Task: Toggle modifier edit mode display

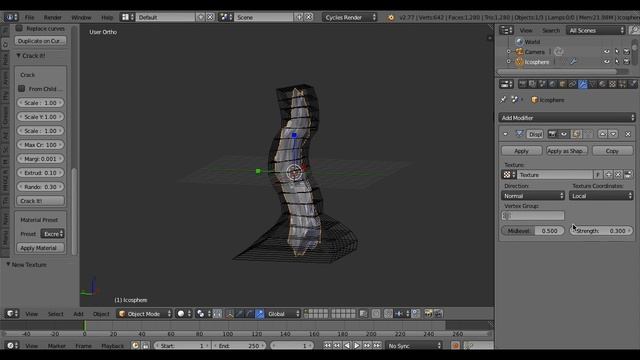Action: coord(576,134)
